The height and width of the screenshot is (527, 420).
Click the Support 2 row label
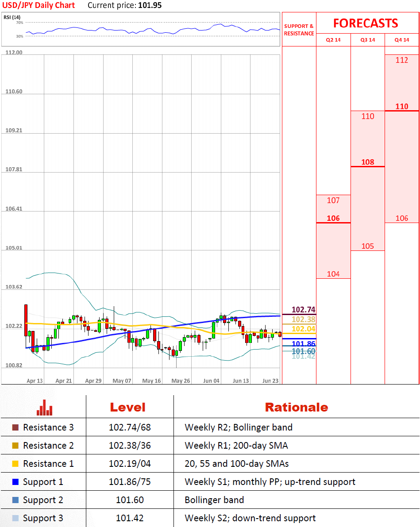[43, 500]
